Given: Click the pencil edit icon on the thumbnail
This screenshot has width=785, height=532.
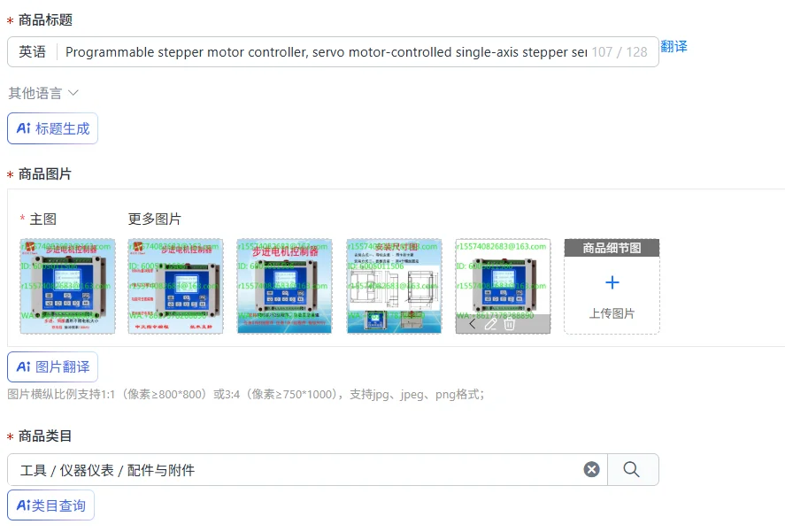Looking at the screenshot, I should pyautogui.click(x=490, y=324).
